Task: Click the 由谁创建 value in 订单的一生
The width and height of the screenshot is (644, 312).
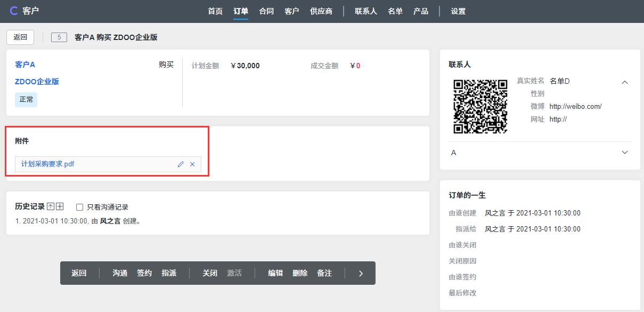Action: (533, 213)
